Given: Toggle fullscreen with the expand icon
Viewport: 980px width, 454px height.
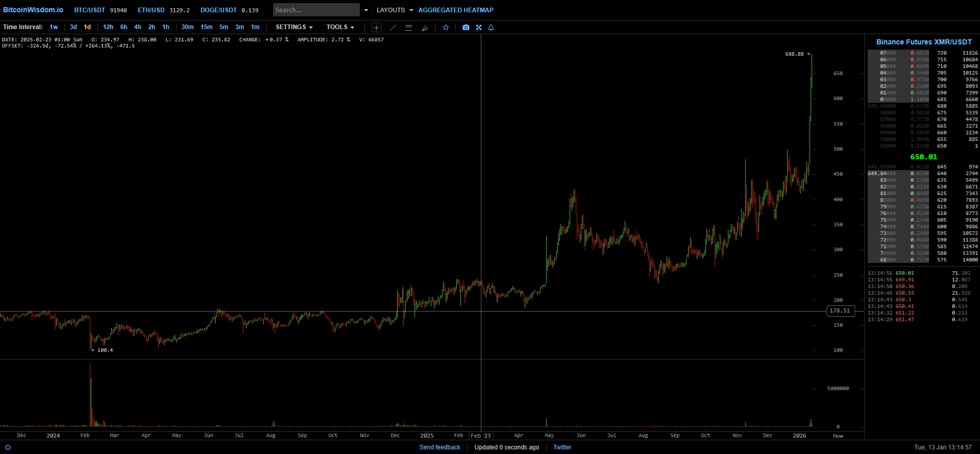Looking at the screenshot, I should tap(479, 28).
